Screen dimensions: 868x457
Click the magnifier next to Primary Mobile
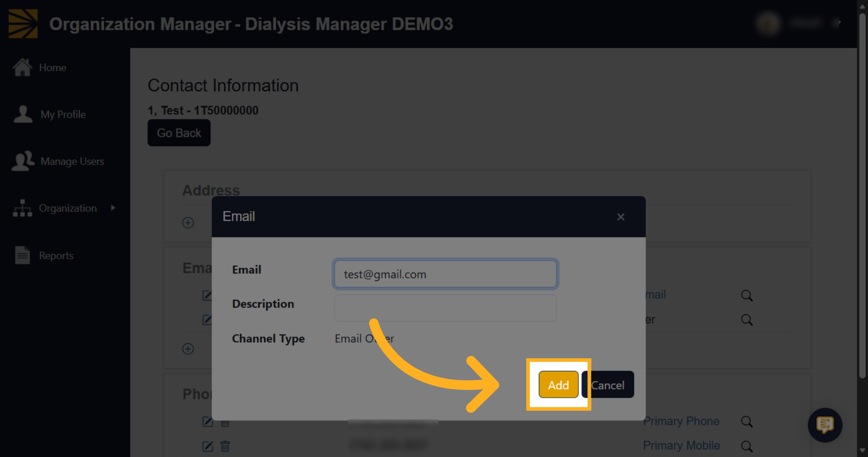click(747, 446)
